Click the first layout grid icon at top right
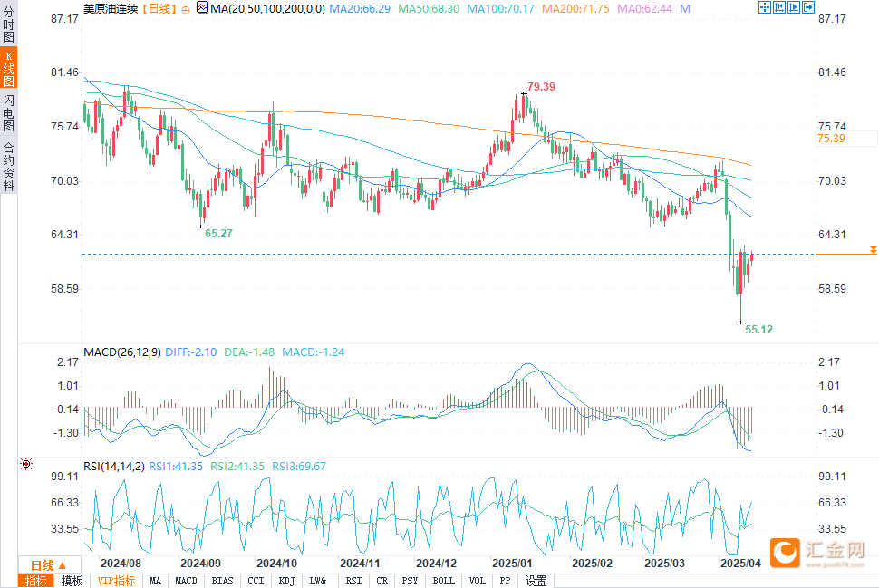 764,7
